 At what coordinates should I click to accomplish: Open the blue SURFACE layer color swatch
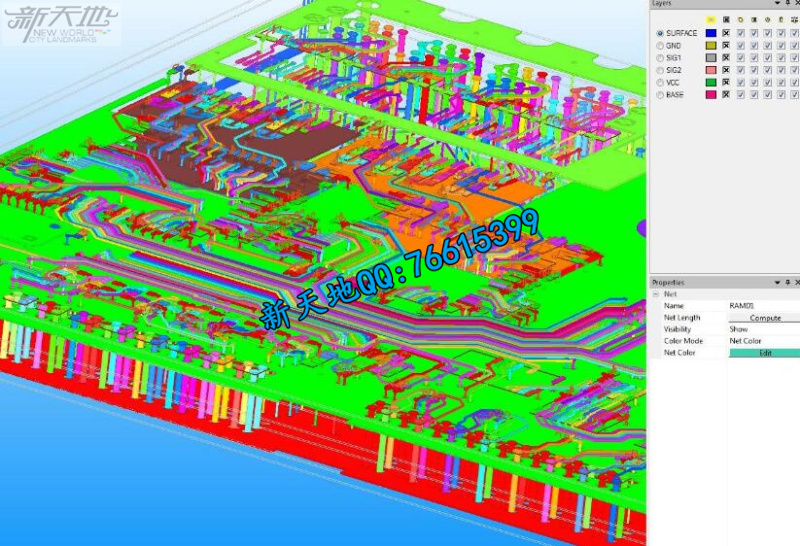click(x=711, y=33)
